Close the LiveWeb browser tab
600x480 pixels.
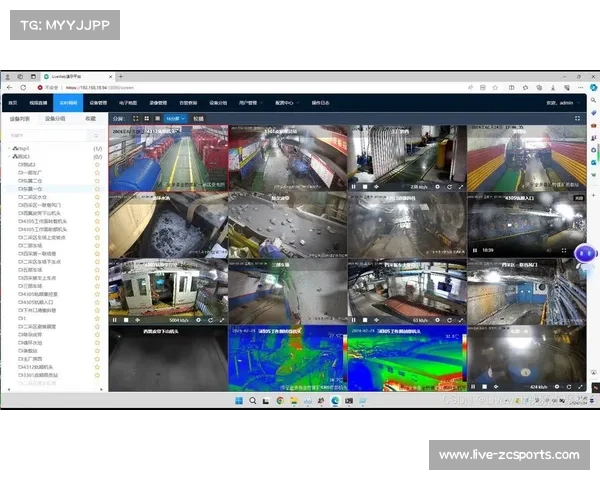[x=110, y=77]
